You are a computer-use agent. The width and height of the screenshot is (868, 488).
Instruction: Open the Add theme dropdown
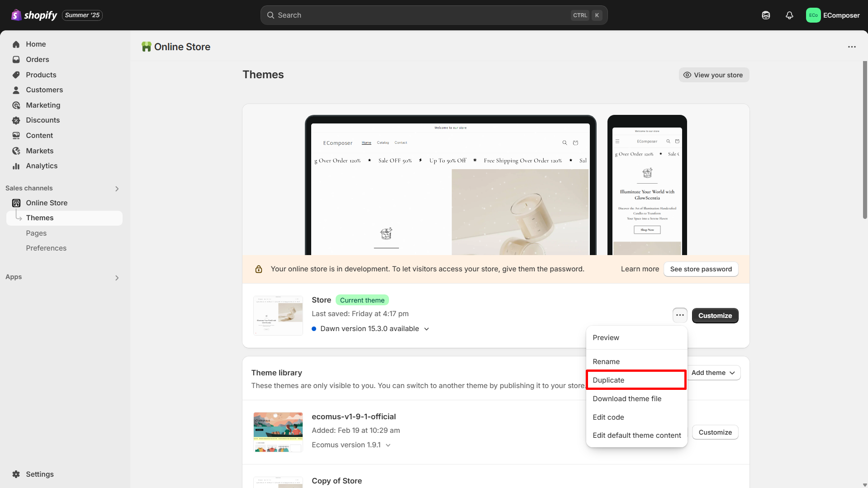tap(713, 373)
